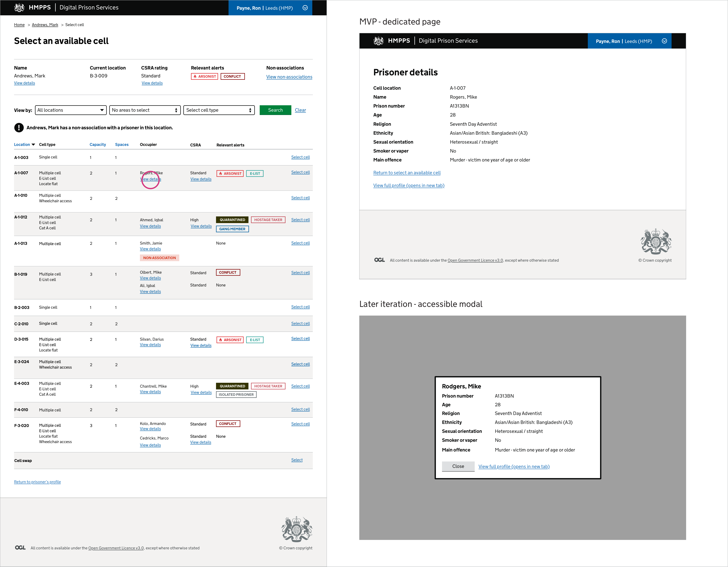Click the warning exclamation icon beside non-association message

click(19, 128)
